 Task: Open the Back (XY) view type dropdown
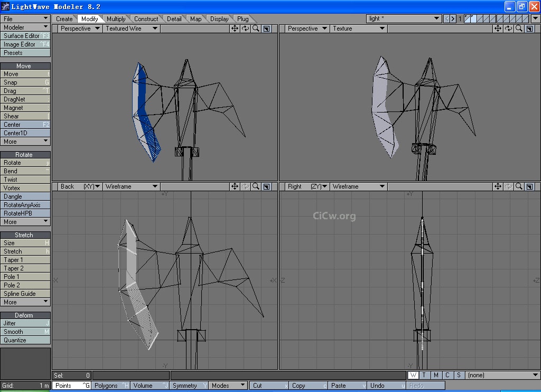point(79,186)
